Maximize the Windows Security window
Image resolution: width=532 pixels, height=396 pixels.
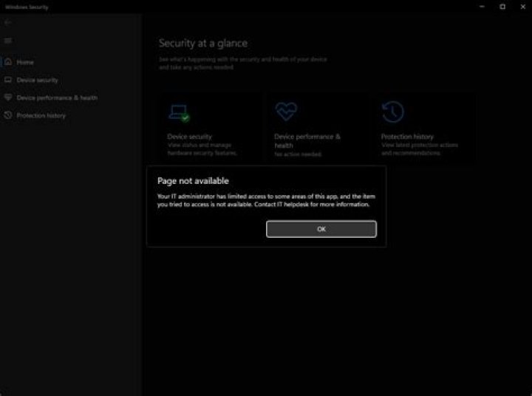502,7
